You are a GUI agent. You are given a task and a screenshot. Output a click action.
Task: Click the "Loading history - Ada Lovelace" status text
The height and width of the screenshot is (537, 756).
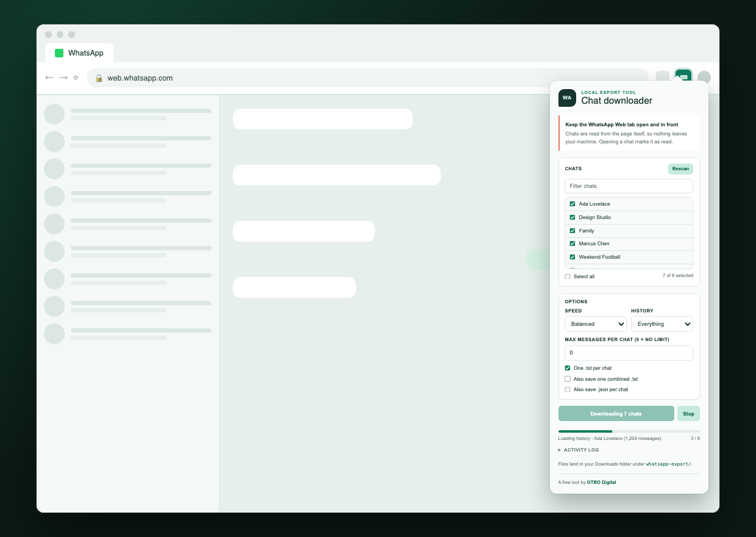click(610, 438)
